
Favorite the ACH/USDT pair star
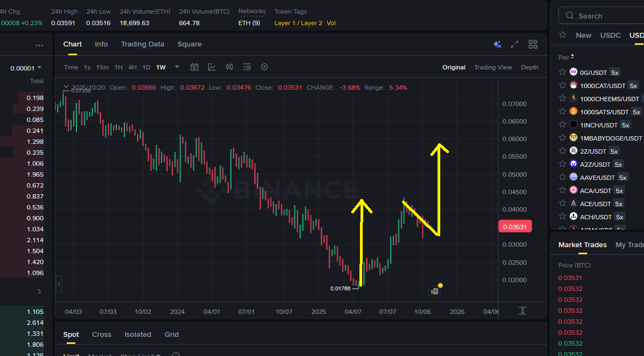coord(563,217)
